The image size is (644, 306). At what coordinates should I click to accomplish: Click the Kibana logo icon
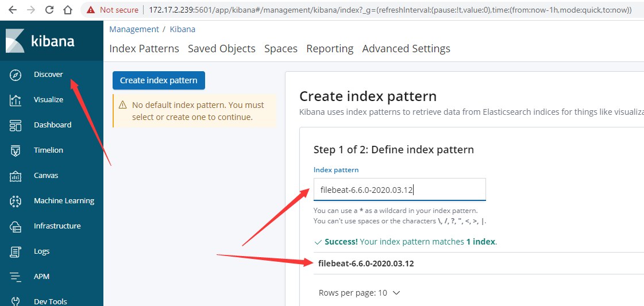(15, 41)
